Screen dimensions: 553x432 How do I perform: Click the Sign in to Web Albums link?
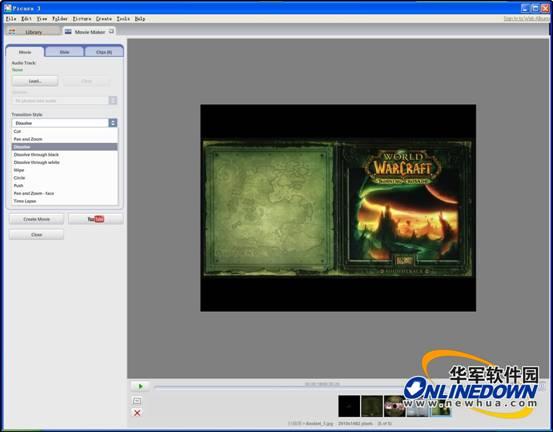click(526, 18)
